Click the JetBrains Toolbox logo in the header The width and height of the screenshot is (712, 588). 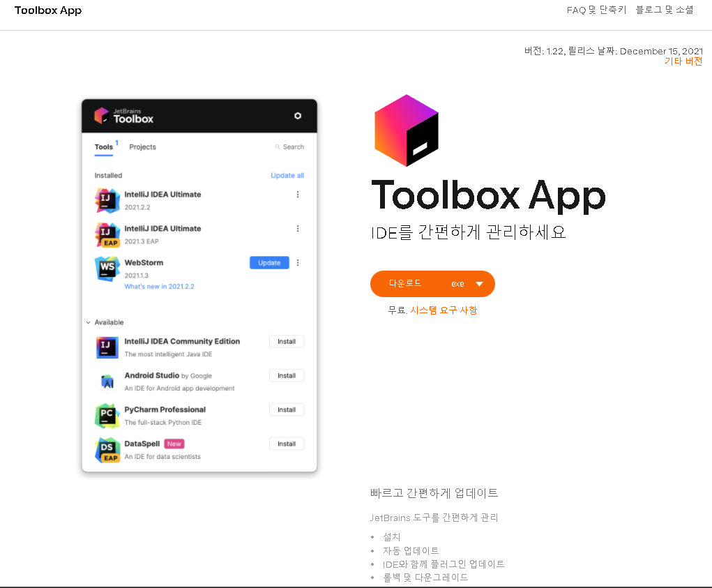click(x=123, y=116)
